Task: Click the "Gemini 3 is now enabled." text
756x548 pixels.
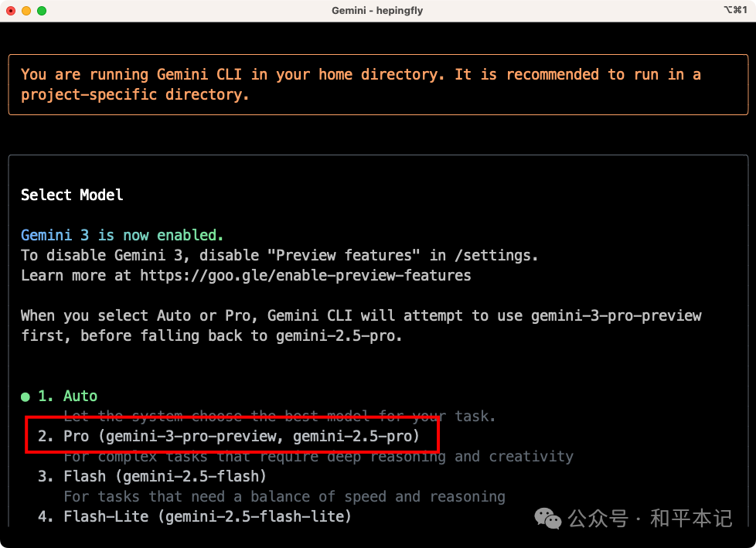Action: 122,235
